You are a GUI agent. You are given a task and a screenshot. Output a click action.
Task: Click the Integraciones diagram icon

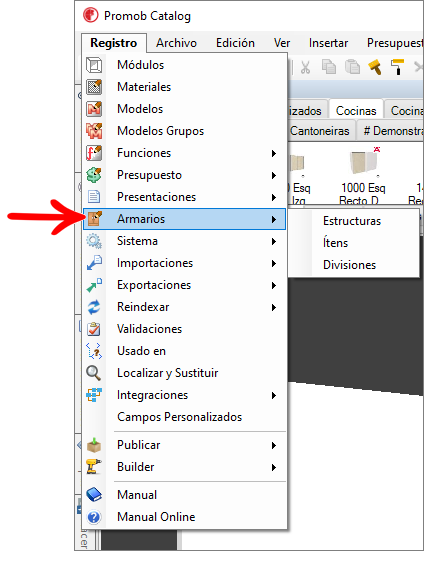tap(94, 395)
